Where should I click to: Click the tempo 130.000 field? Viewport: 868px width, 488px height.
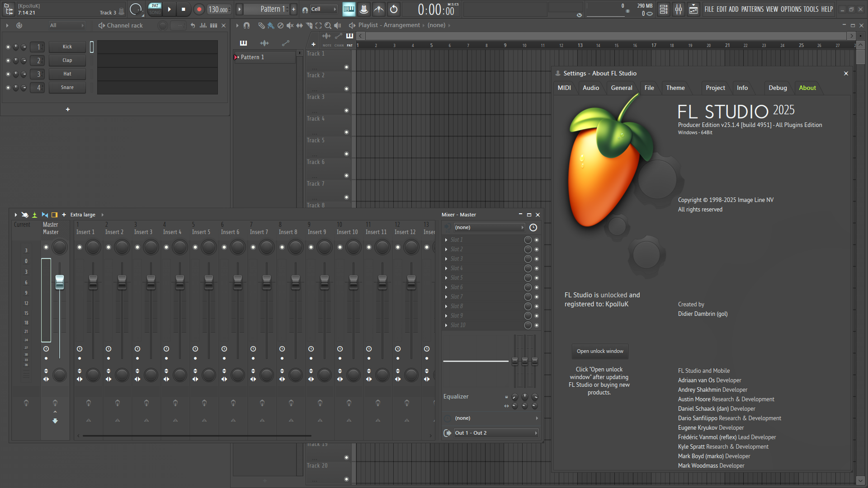tap(219, 9)
